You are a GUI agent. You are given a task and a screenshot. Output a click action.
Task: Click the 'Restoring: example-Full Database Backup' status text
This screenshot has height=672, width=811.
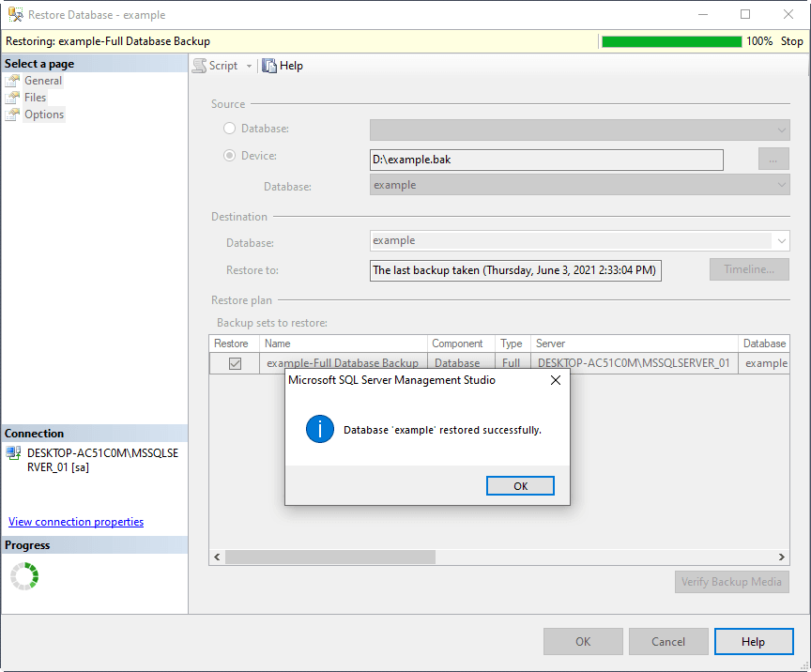pyautogui.click(x=108, y=41)
